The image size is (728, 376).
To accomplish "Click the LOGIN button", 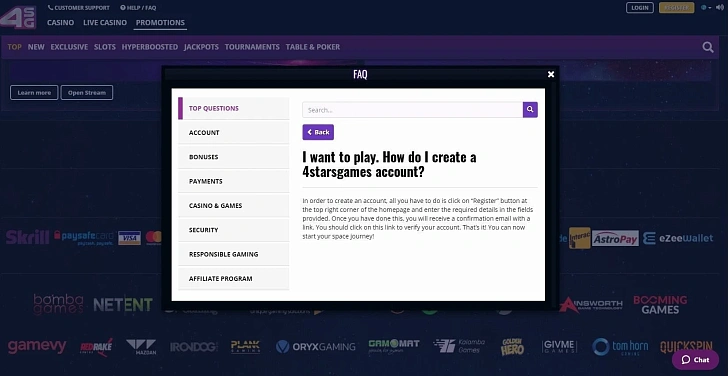I will point(640,8).
